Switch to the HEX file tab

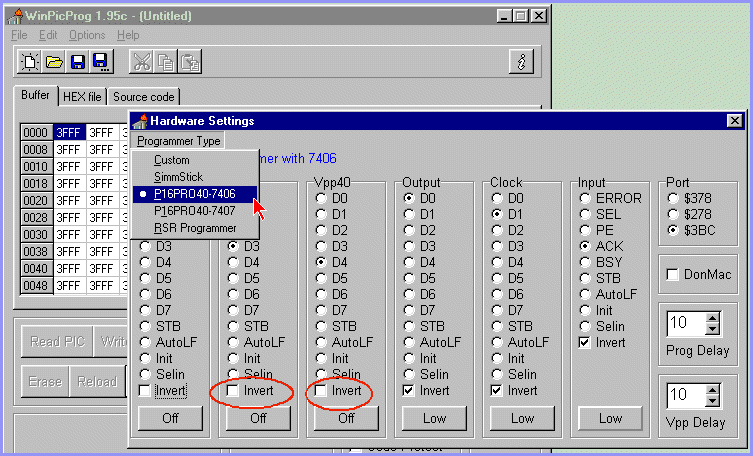coord(82,97)
